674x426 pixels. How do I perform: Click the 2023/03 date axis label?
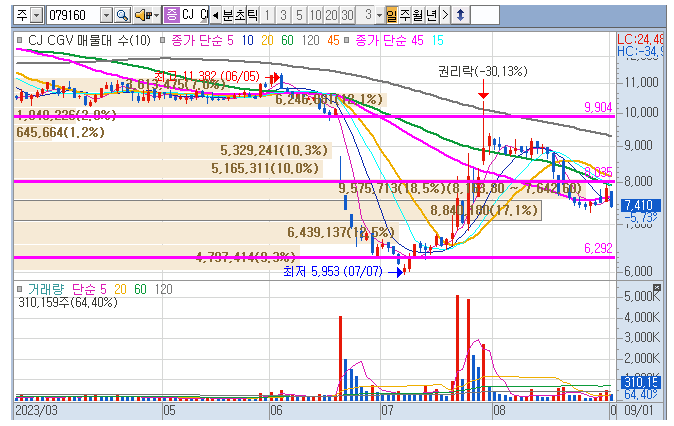[x=37, y=410]
